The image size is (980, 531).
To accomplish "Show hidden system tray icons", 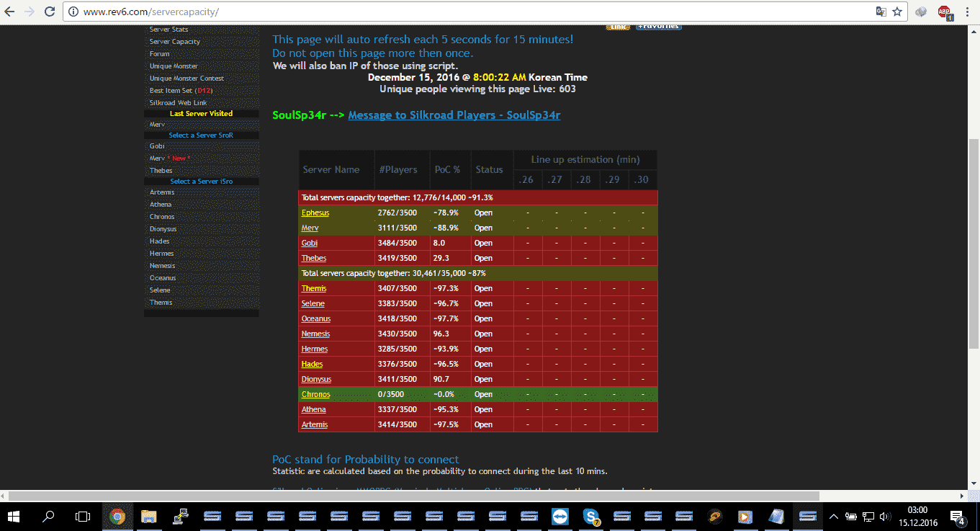I will [834, 517].
